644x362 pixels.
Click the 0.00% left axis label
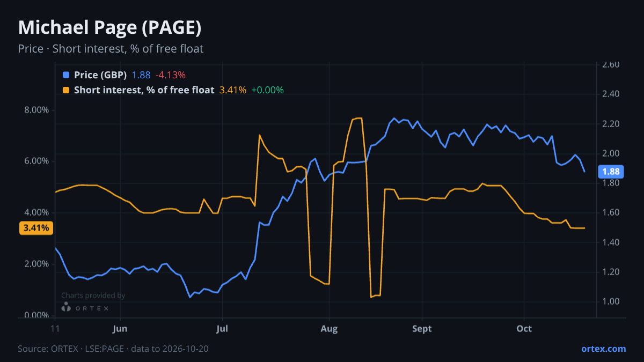pyautogui.click(x=36, y=315)
